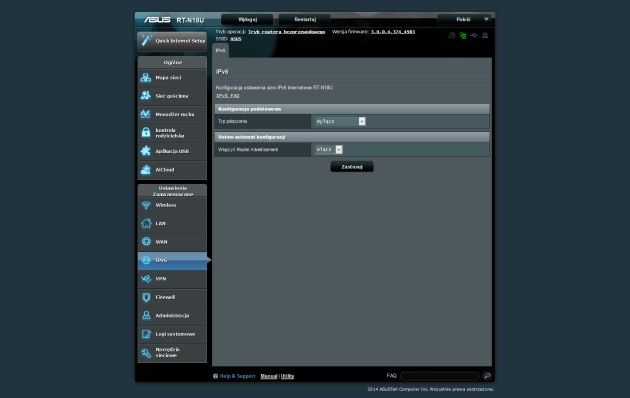Open the Firewall shield icon
Viewport: 630px width, 398px height.
146,297
